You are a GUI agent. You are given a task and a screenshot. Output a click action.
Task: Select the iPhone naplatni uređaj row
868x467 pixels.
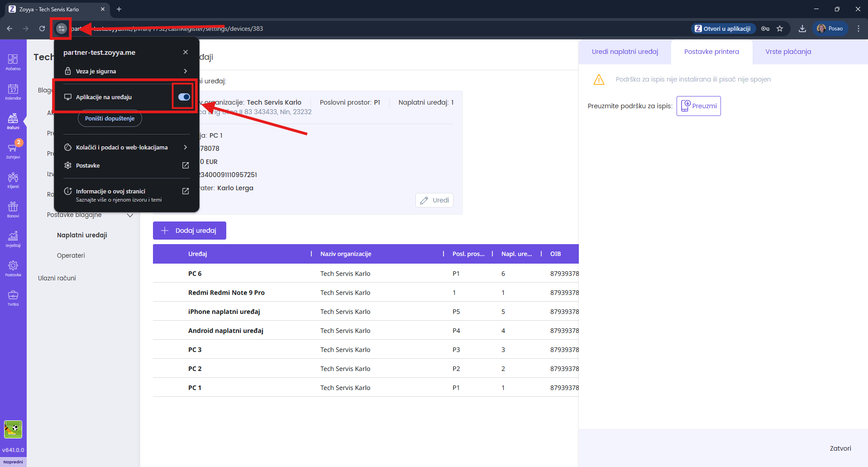pyautogui.click(x=224, y=312)
